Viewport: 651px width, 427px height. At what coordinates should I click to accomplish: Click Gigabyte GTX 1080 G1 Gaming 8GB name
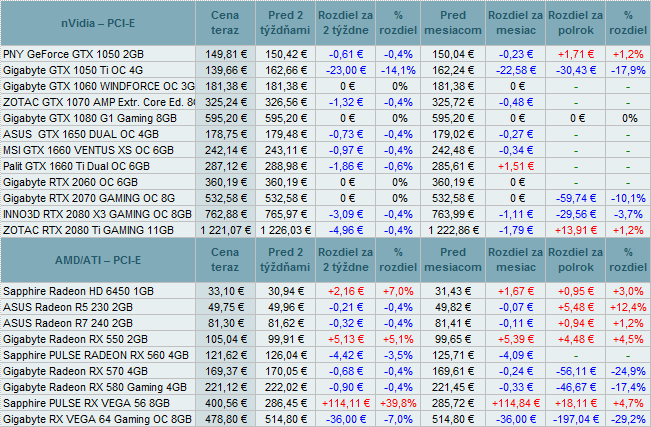pos(90,118)
